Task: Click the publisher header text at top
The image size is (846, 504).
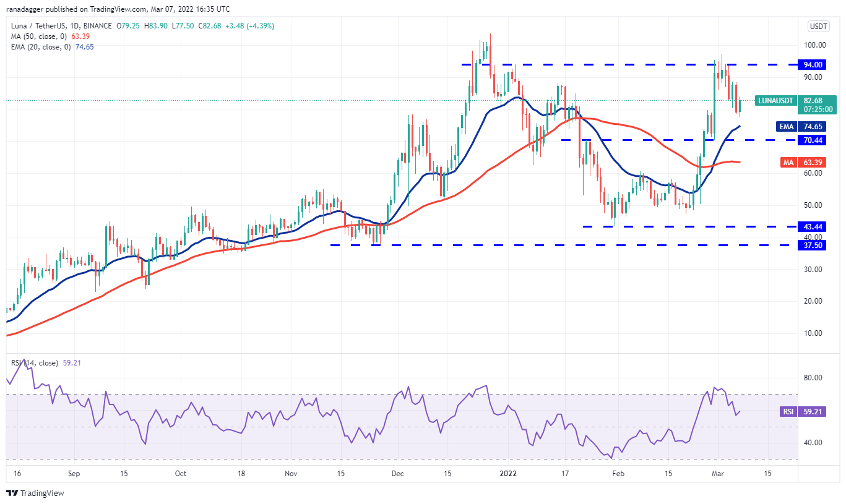Action: tap(118, 9)
